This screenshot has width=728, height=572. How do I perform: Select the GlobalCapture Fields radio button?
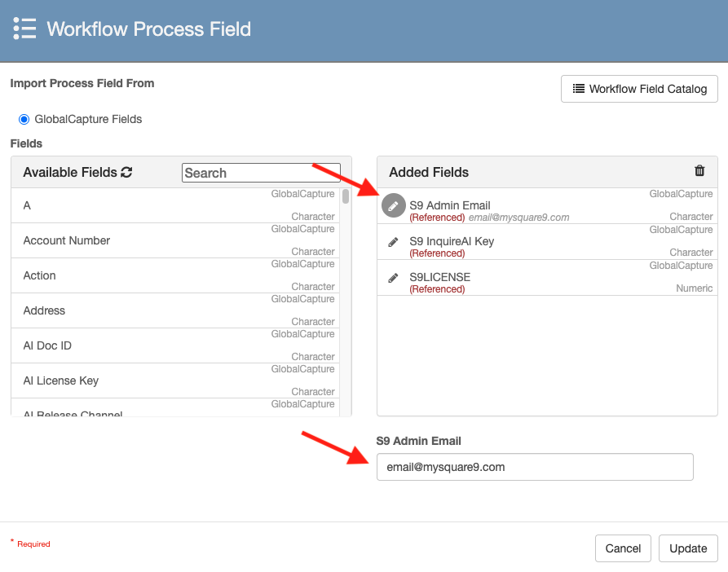[x=24, y=119]
